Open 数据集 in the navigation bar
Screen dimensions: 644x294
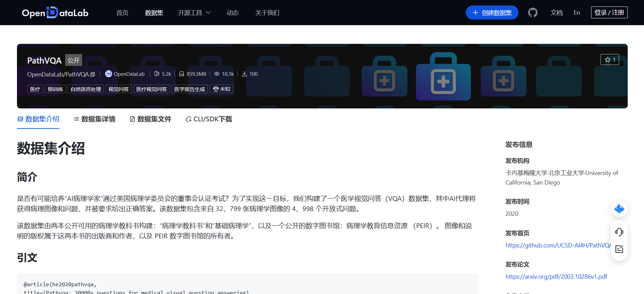(x=154, y=13)
